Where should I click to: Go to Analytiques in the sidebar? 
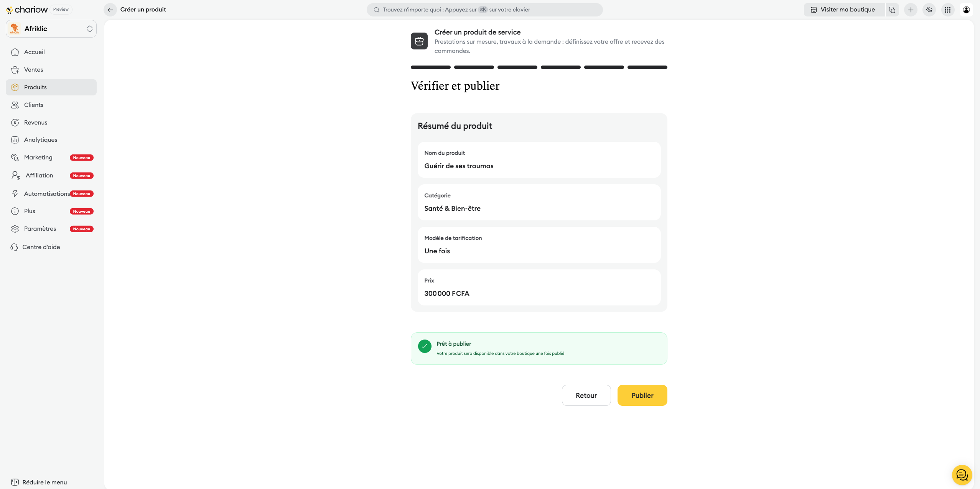40,140
